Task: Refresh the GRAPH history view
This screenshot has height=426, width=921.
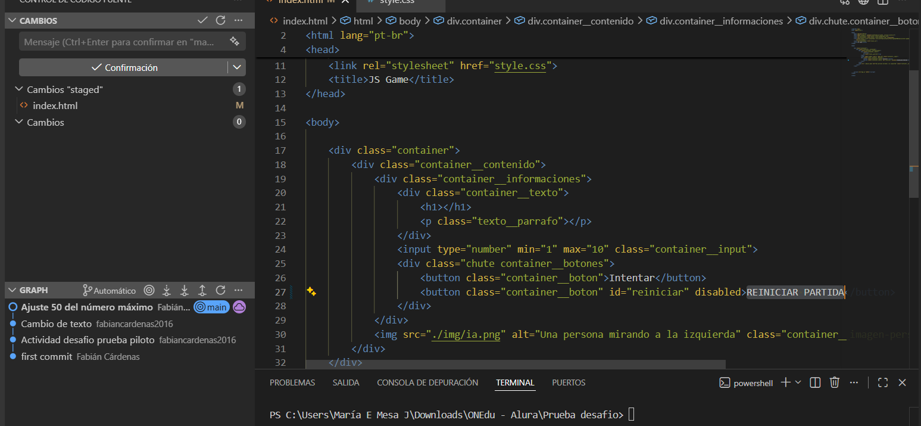Action: tap(220, 290)
